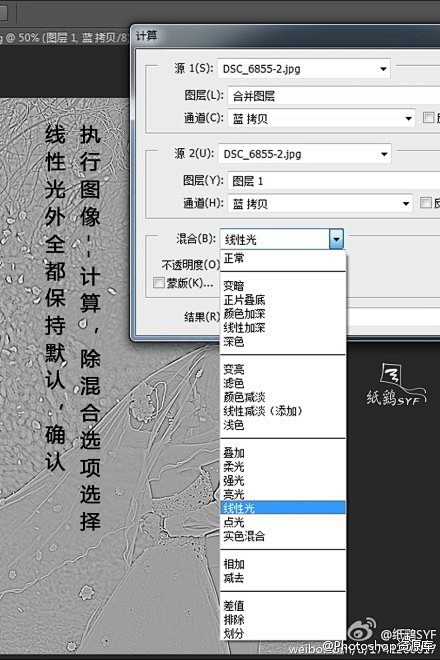Open the Source 1 file dropdown
440x660 pixels.
pos(304,69)
